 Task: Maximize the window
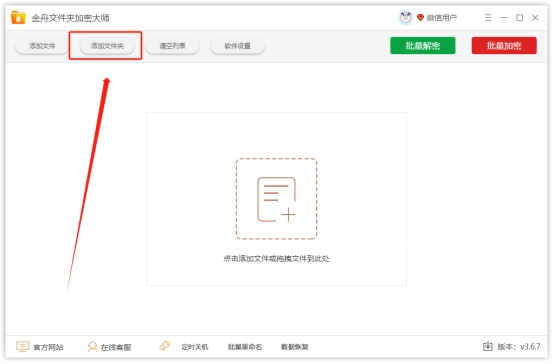click(519, 18)
